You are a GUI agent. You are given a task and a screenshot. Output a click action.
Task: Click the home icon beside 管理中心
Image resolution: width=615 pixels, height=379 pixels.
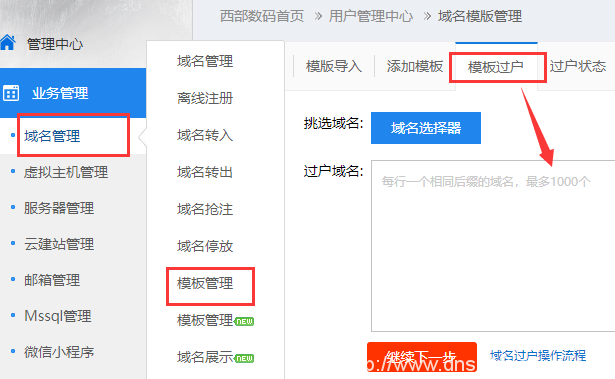pos(7,42)
